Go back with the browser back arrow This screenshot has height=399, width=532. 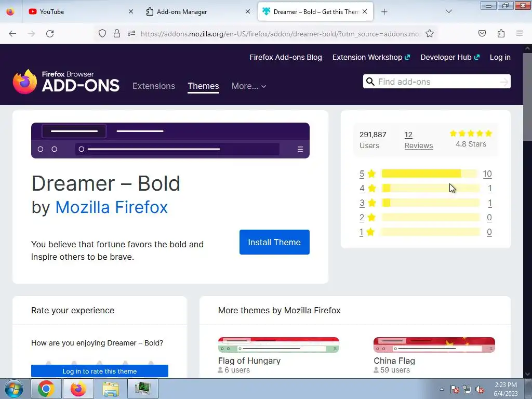coord(12,34)
